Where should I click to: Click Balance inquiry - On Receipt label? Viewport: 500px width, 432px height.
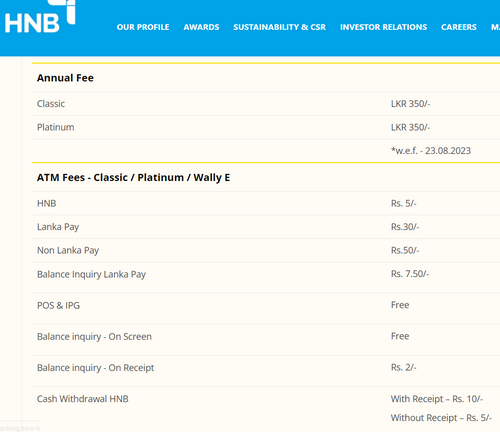[x=95, y=368]
